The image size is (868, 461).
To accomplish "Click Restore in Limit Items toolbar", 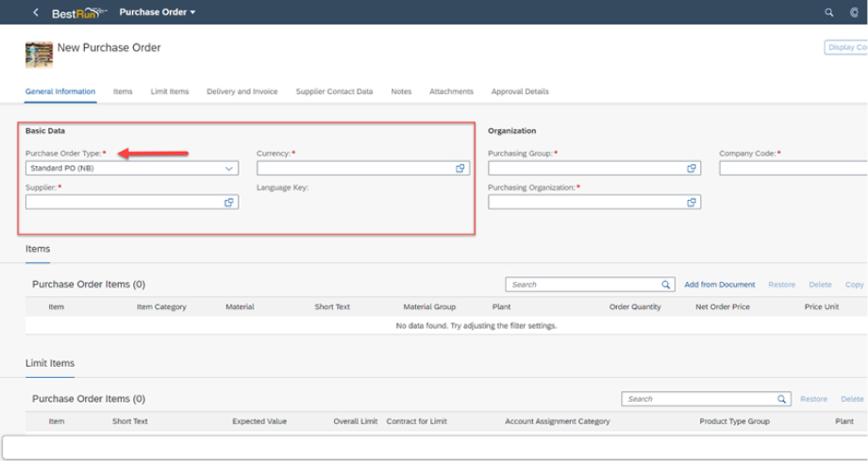I will 813,399.
